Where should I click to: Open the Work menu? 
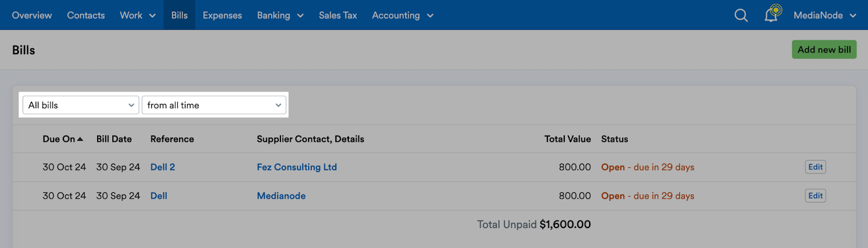(138, 15)
